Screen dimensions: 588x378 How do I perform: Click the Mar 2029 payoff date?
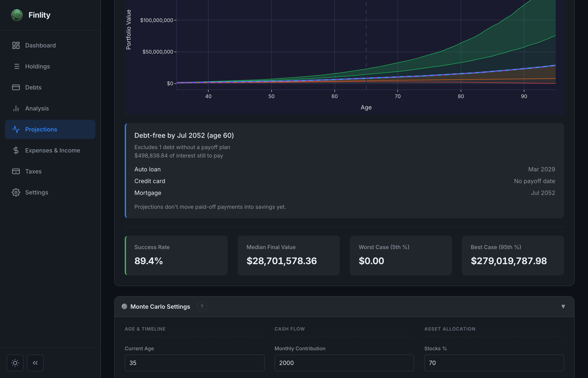(542, 169)
